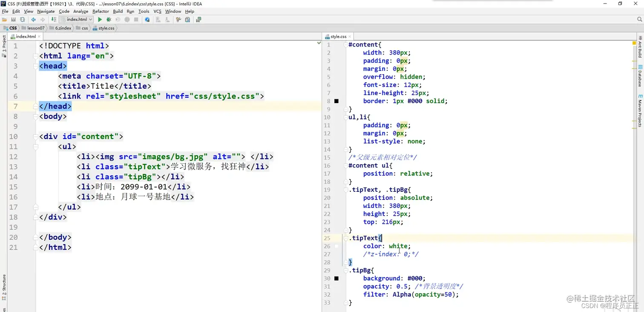
Task: Click the green inspection checkmark in index.html
Action: pyautogui.click(x=319, y=43)
